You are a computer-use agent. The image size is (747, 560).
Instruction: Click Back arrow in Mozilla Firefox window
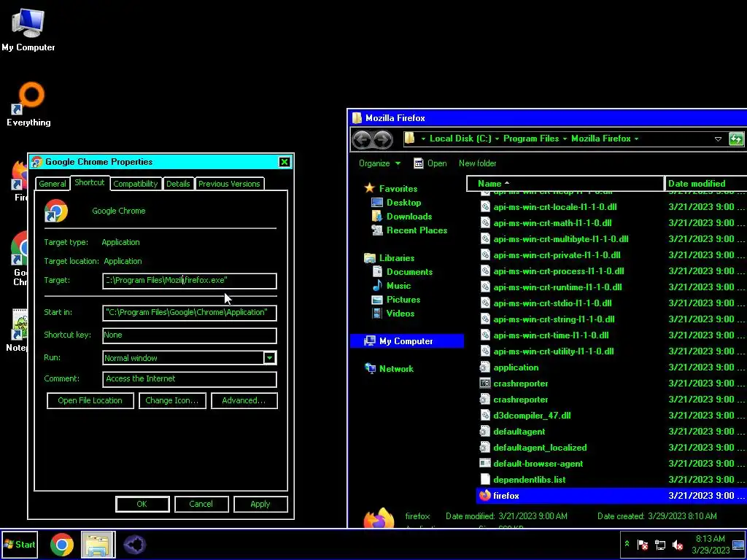pyautogui.click(x=362, y=139)
